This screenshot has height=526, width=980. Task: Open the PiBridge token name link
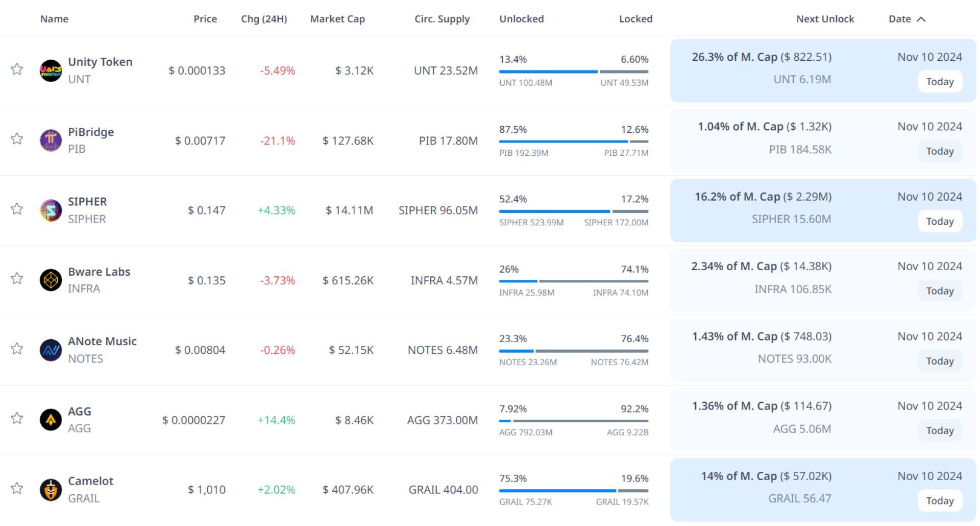pyautogui.click(x=91, y=132)
